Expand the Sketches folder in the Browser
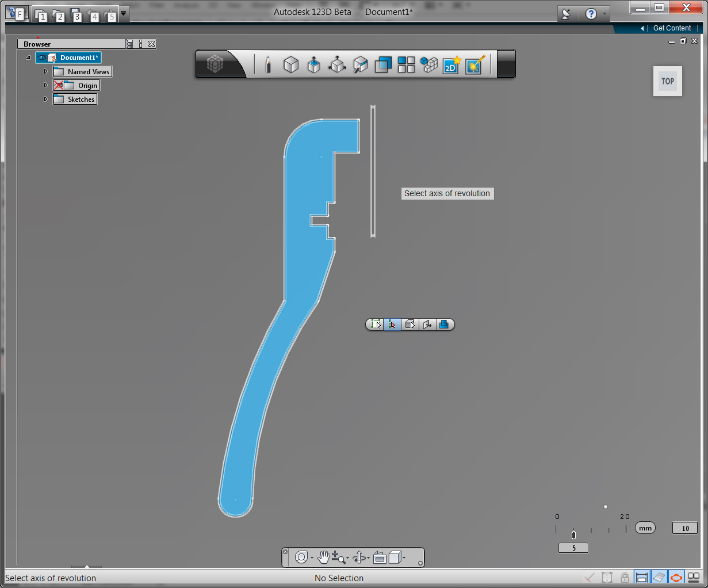This screenshot has height=588, width=708. [x=46, y=99]
